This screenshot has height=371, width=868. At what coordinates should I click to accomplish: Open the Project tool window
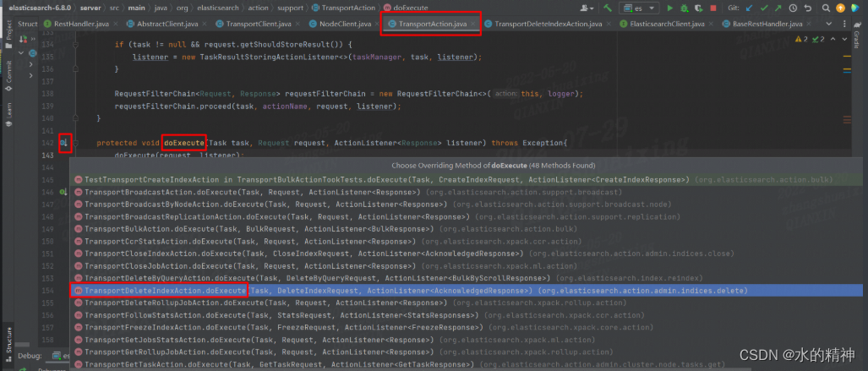[8, 35]
